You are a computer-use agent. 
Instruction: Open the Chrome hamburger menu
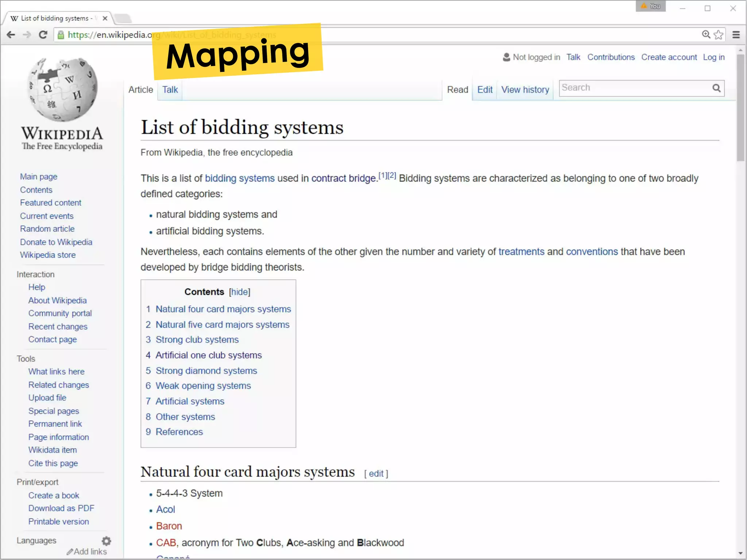[736, 35]
